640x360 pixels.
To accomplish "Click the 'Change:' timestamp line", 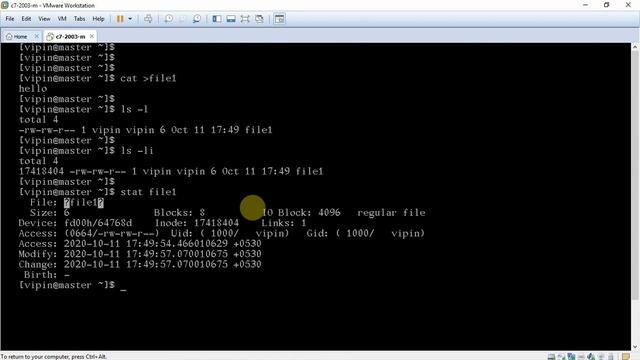I will click(x=140, y=264).
